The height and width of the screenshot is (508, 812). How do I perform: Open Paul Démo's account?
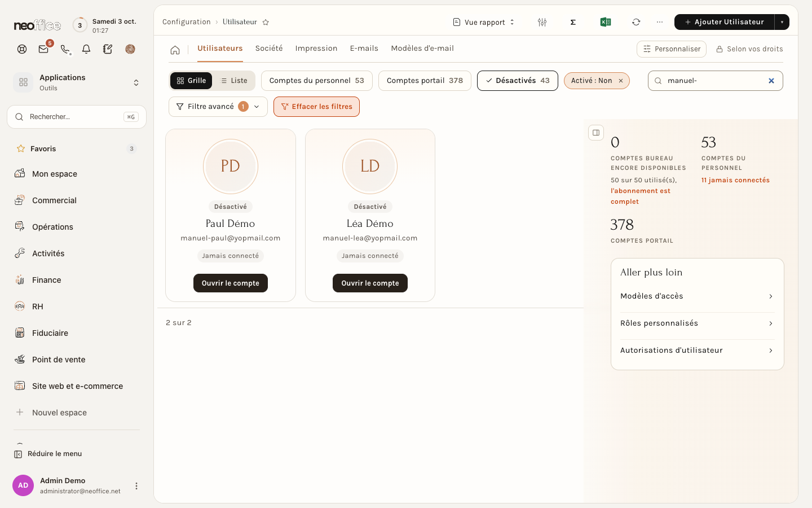[x=231, y=283]
